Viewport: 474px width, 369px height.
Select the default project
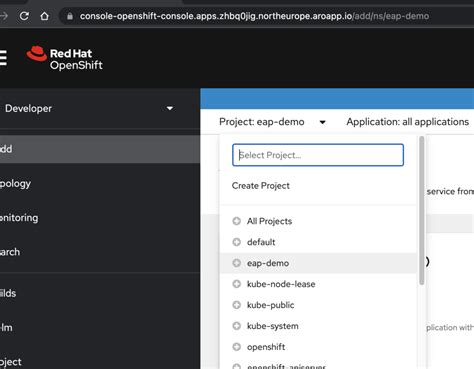pyautogui.click(x=261, y=242)
